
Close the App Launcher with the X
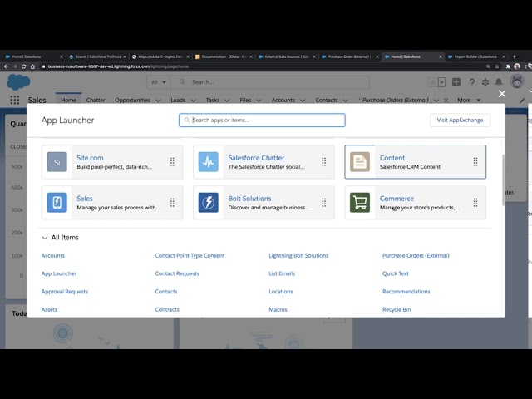coord(502,94)
